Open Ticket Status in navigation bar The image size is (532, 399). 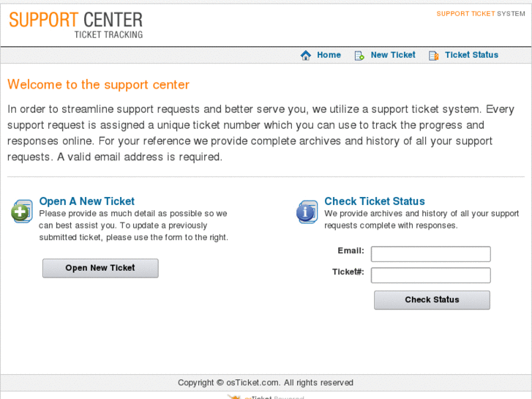click(471, 55)
